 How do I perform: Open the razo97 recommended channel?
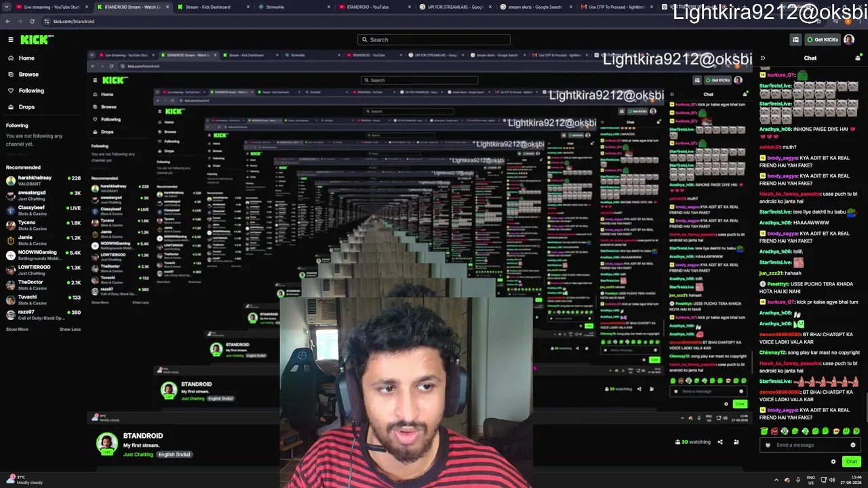(x=43, y=314)
